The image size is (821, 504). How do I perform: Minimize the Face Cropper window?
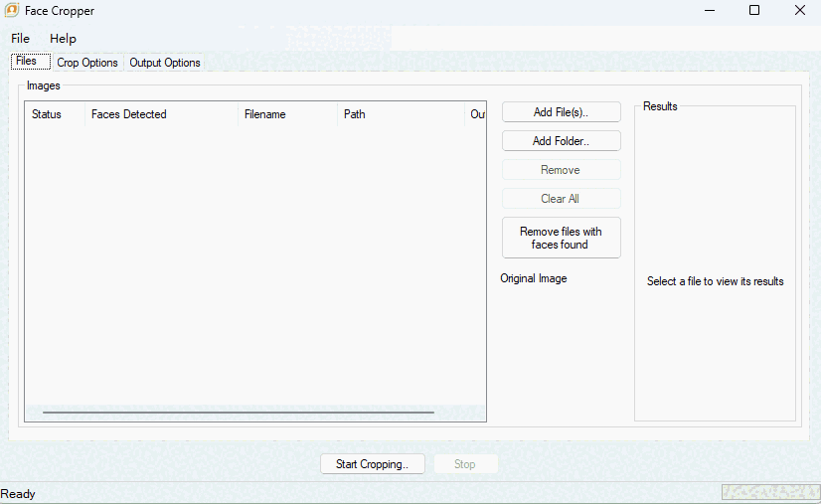(710, 11)
